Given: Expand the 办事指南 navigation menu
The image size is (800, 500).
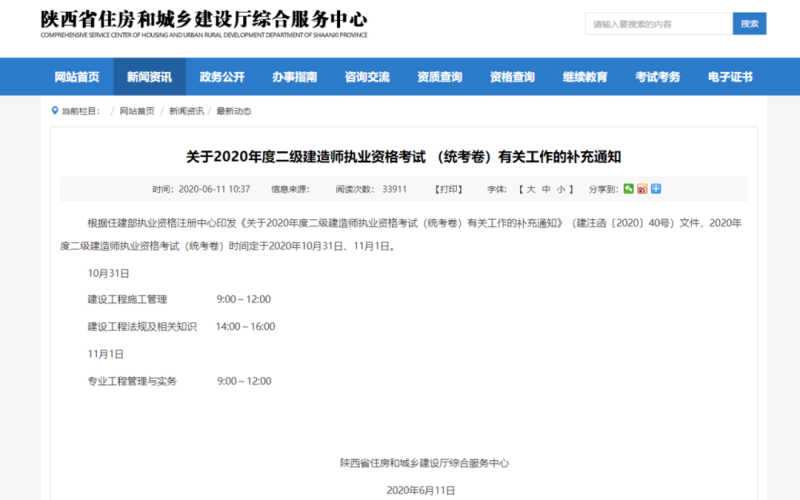Looking at the screenshot, I should pyautogui.click(x=294, y=77).
